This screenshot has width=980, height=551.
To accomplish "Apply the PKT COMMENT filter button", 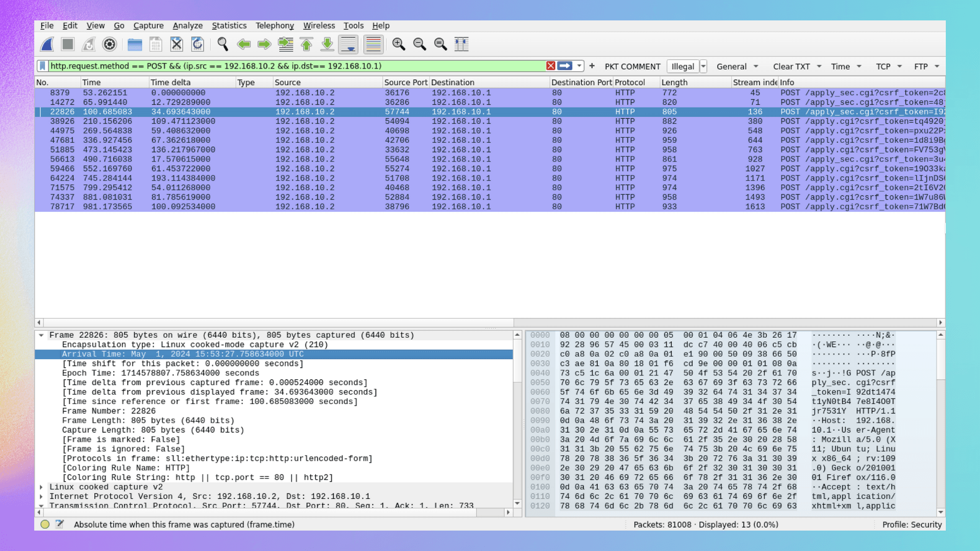I will tap(632, 66).
